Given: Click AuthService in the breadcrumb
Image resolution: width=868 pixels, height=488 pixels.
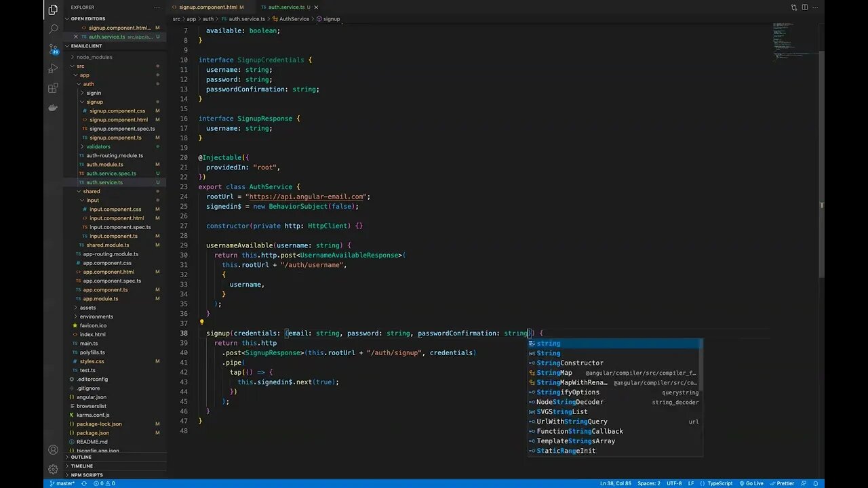Looking at the screenshot, I should [294, 19].
